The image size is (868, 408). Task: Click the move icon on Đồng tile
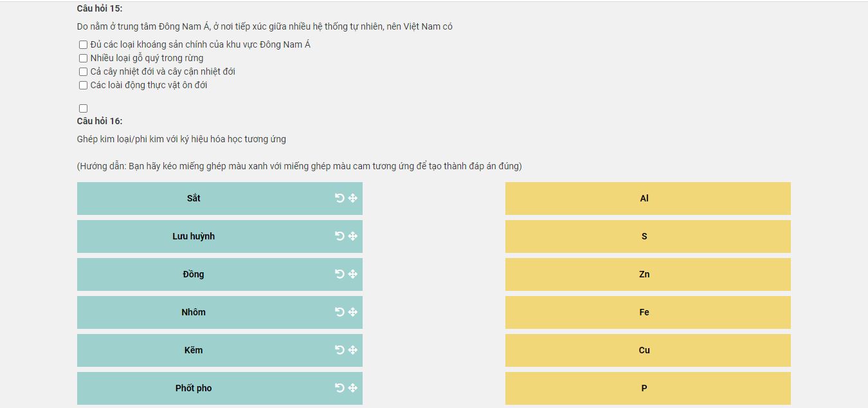point(353,274)
